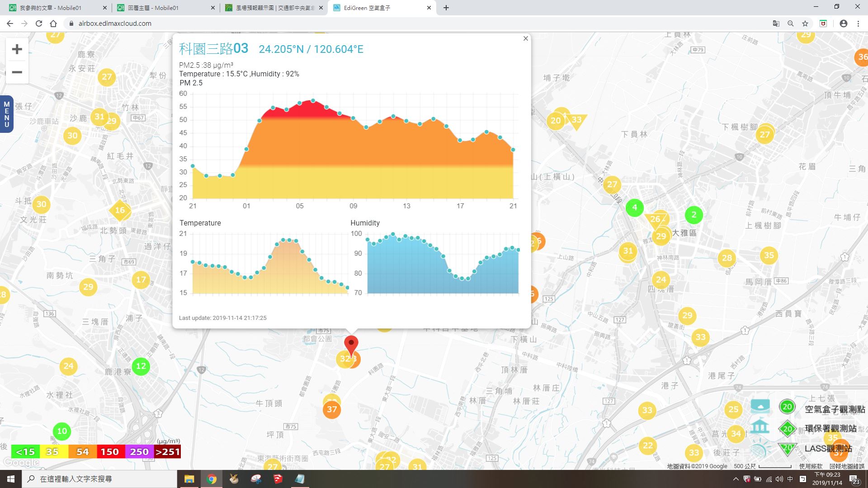Click the LASS觀測站 legend label

(x=828, y=448)
